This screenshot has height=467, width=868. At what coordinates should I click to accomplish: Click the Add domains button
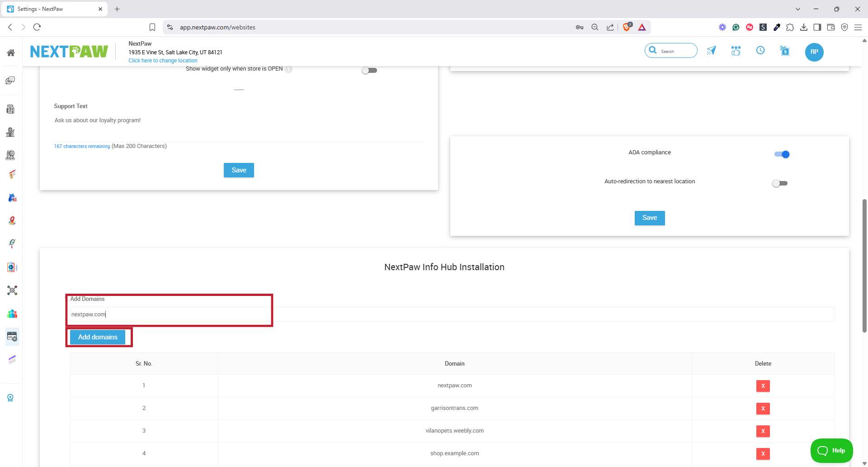point(98,337)
